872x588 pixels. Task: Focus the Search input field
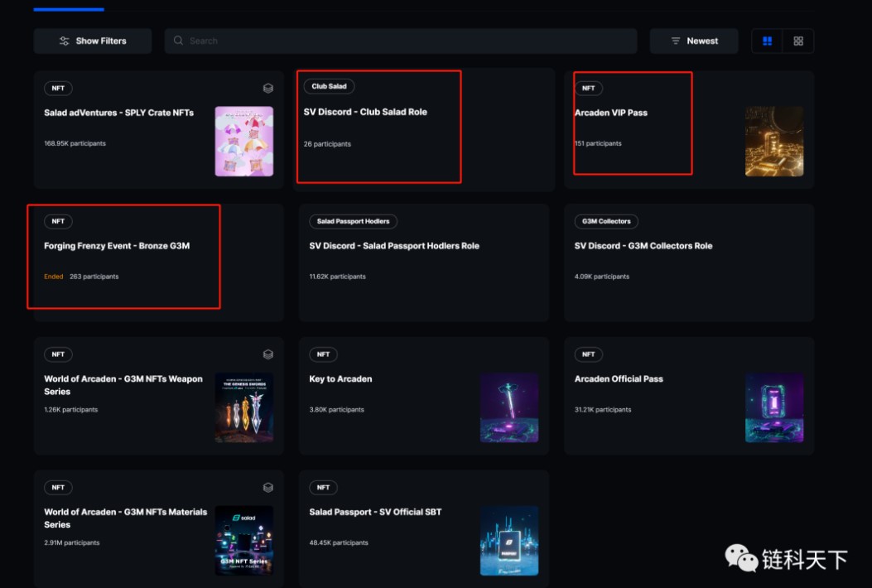[401, 41]
